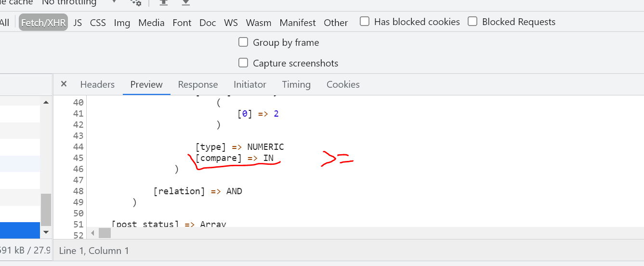Switch to the Headers tab
Viewport: 644px width, 266px height.
pyautogui.click(x=97, y=84)
